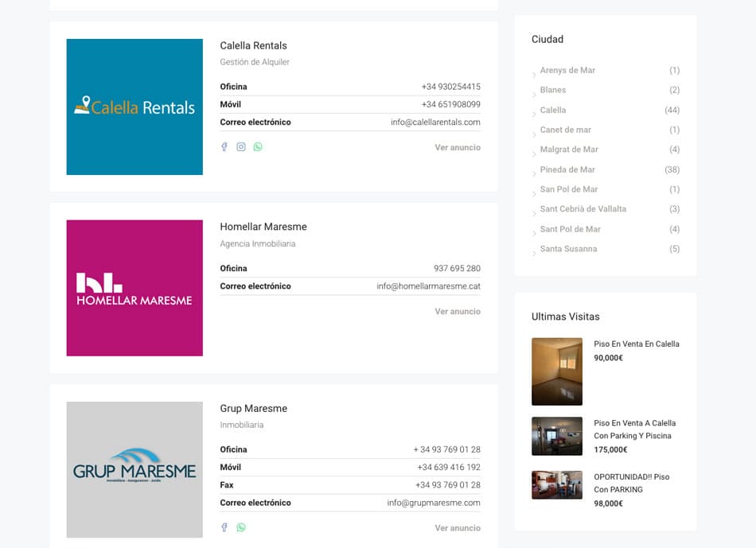This screenshot has height=548, width=756.
Task: Click Grup Maresme WhatsApp icon
Action: point(241,527)
